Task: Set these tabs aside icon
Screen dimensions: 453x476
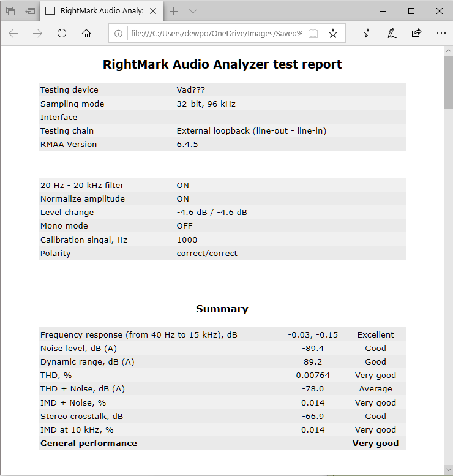Action: tap(30, 11)
